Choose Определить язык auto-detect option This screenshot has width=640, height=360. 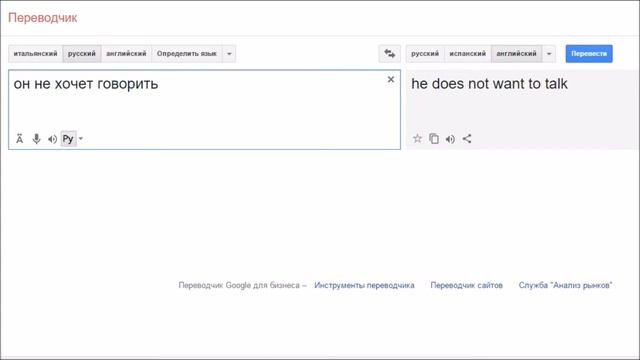(x=187, y=53)
